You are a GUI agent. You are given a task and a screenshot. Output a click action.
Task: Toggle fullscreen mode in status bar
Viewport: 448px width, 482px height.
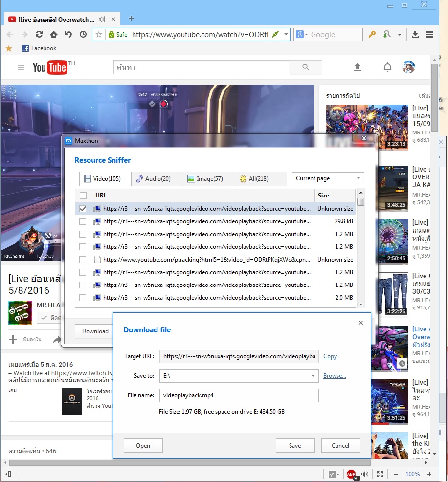[380, 474]
